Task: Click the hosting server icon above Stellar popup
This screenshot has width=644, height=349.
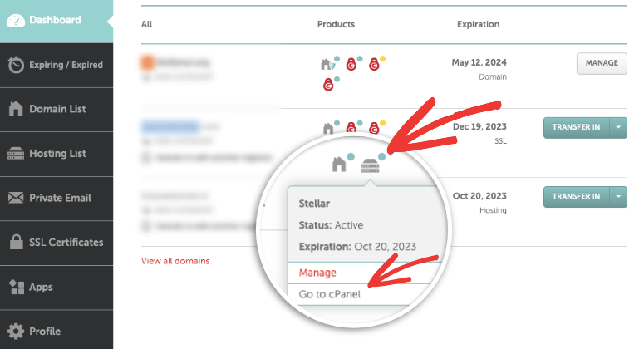Action: click(370, 165)
